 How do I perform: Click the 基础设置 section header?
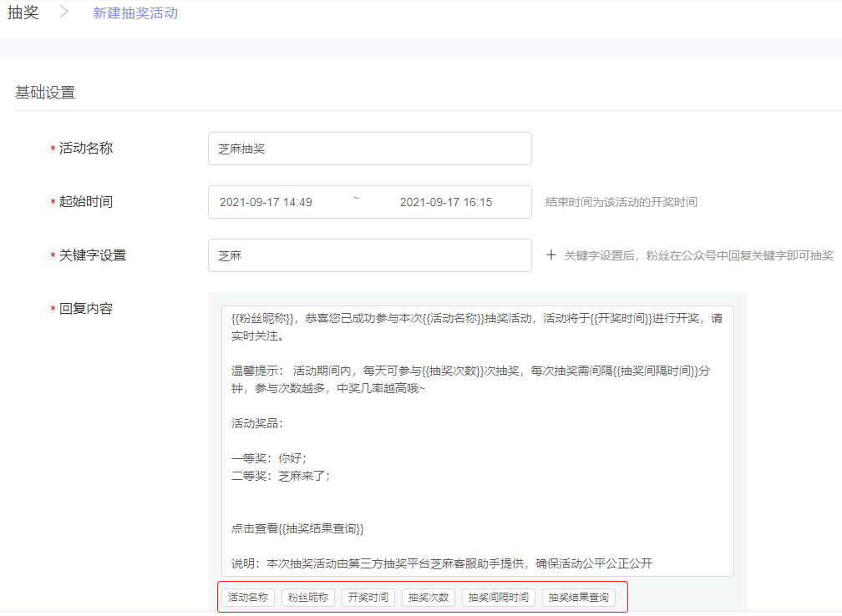pyautogui.click(x=43, y=93)
